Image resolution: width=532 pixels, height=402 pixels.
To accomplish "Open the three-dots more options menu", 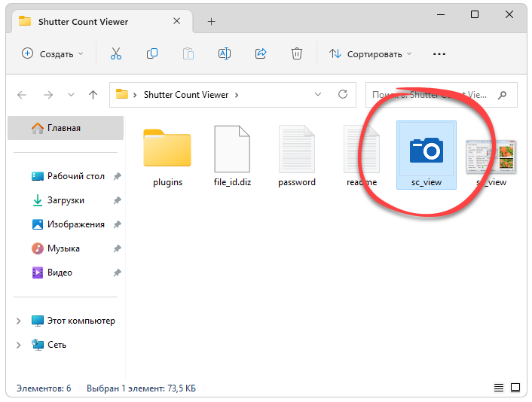I will point(439,54).
